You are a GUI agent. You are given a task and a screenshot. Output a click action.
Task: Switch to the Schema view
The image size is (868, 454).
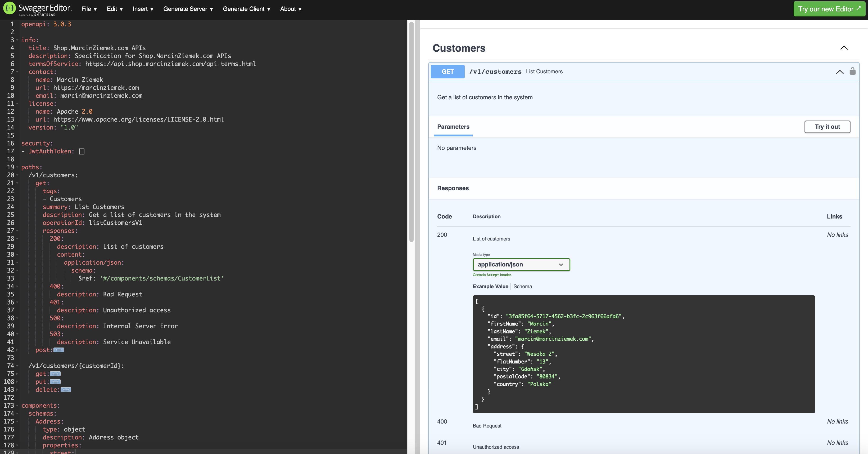[x=523, y=286]
